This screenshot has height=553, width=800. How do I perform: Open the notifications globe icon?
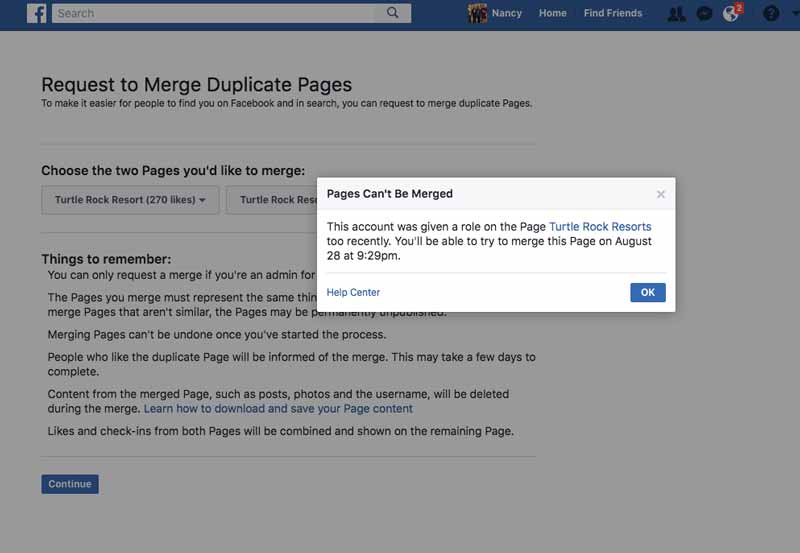click(x=731, y=14)
